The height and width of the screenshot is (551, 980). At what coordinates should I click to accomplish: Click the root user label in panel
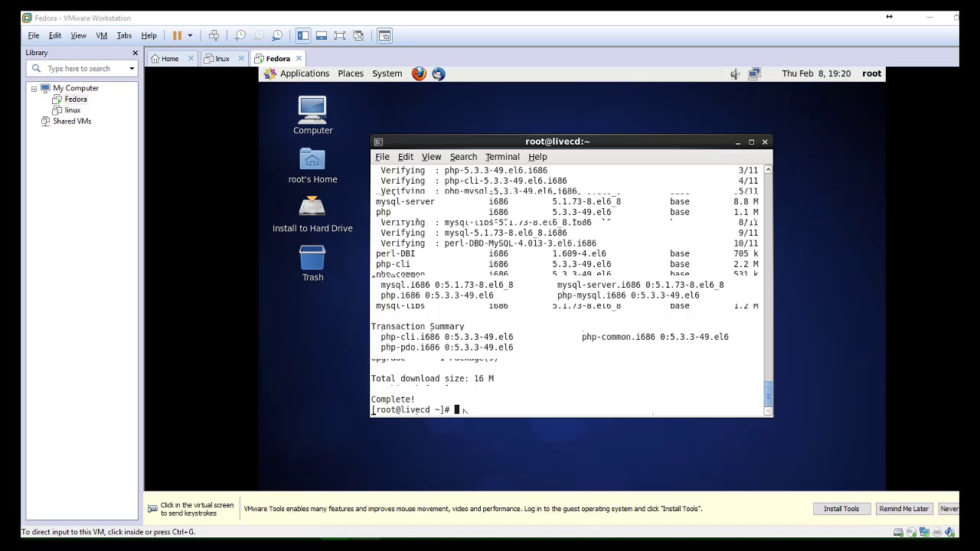click(x=871, y=73)
